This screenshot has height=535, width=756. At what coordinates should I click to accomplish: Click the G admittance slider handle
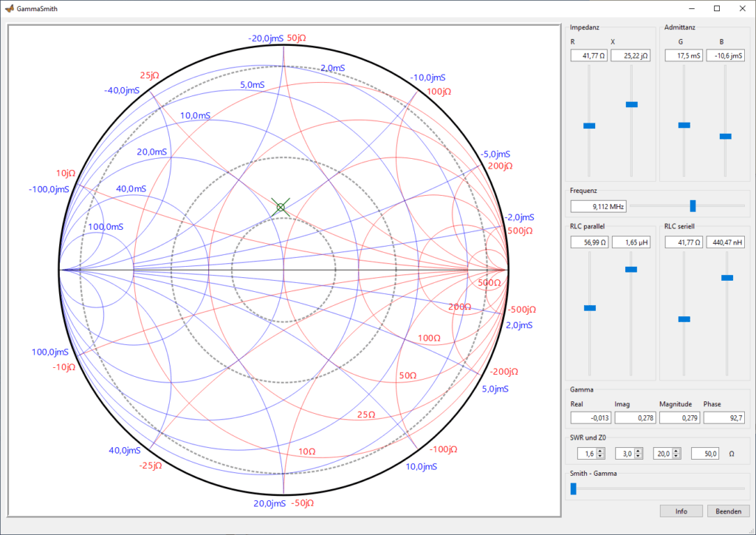(684, 126)
